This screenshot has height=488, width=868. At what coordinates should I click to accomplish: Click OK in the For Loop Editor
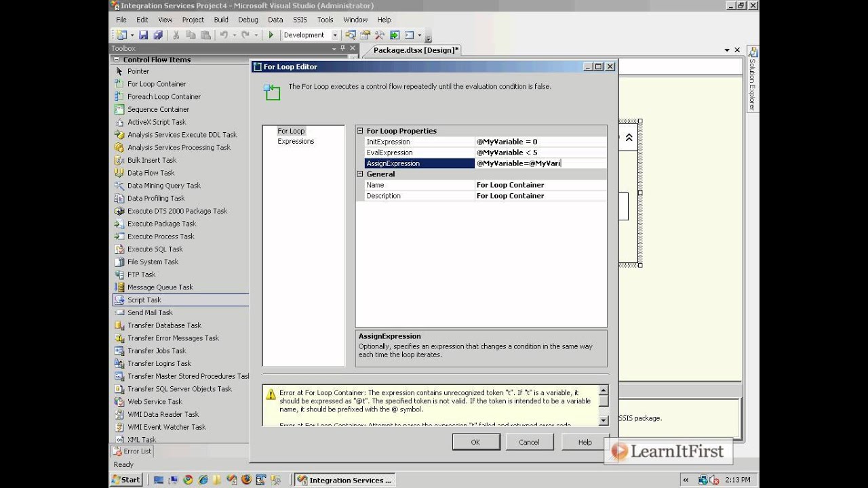475,442
